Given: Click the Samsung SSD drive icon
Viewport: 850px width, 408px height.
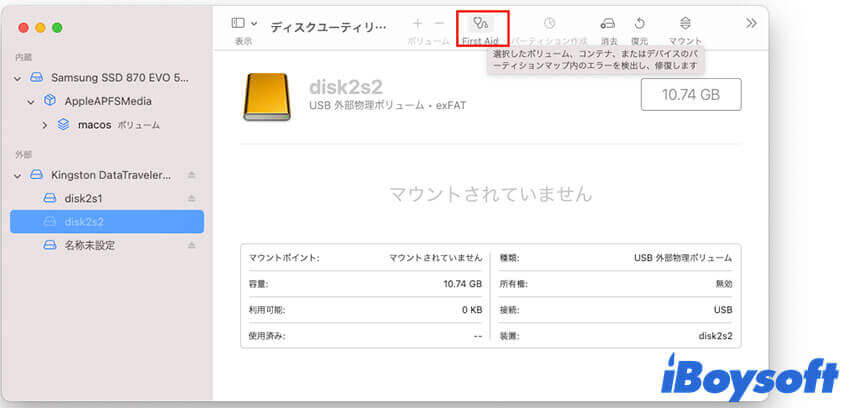Looking at the screenshot, I should point(36,78).
